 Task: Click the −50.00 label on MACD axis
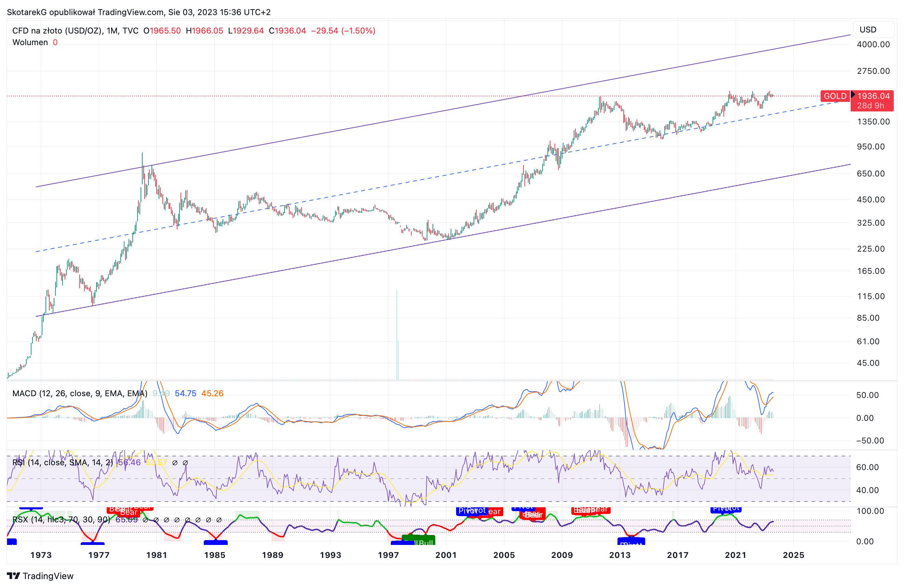coord(870,441)
